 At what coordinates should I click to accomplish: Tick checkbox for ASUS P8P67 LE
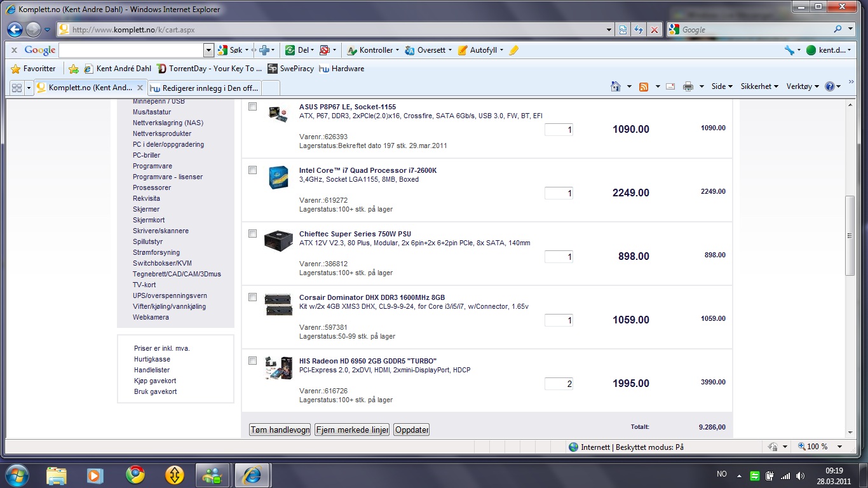click(x=253, y=107)
